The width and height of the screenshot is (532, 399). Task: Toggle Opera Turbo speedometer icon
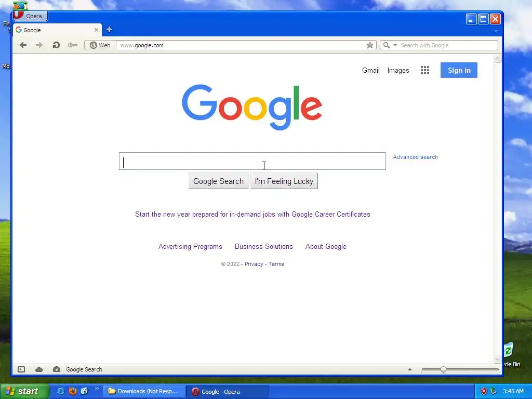(x=56, y=369)
